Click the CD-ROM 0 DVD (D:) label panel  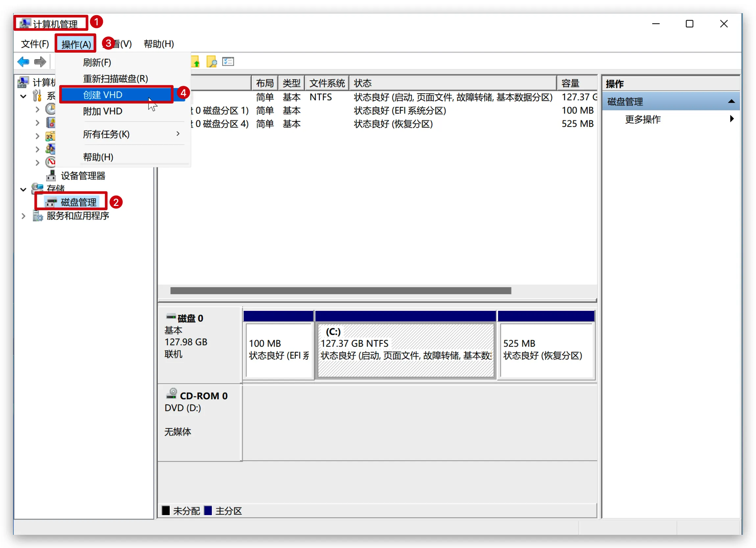click(x=200, y=423)
